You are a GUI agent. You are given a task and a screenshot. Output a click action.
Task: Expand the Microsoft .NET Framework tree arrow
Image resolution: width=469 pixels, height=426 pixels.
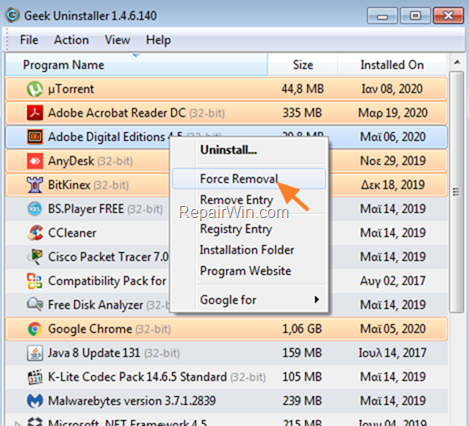point(17,423)
